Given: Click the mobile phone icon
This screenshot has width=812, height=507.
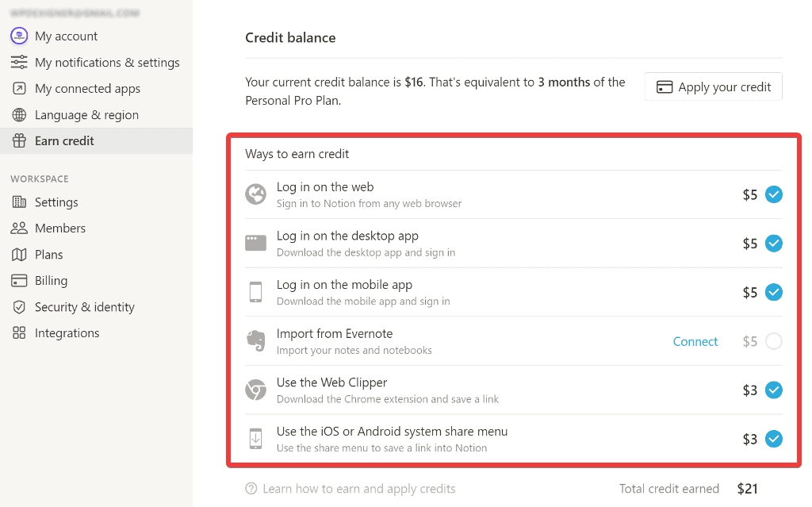Looking at the screenshot, I should tap(255, 292).
